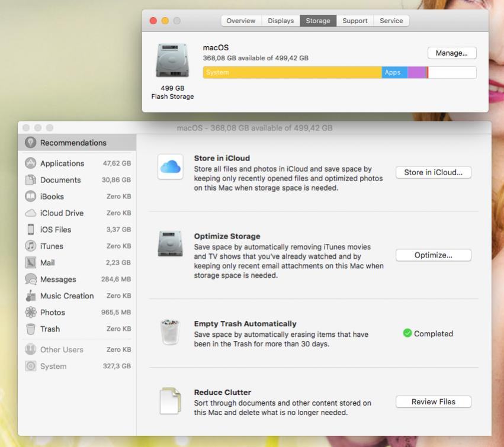The image size is (504, 447).
Task: Click the Manage... button
Action: 452,53
